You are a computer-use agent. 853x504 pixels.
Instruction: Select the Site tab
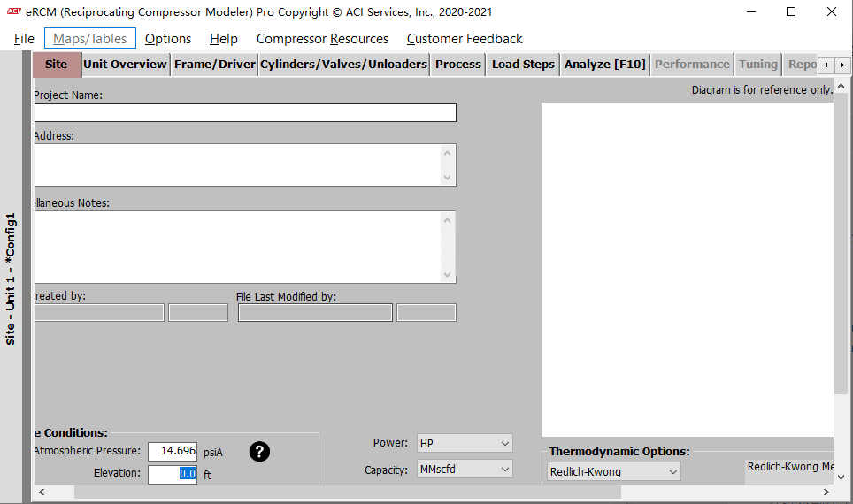[57, 65]
